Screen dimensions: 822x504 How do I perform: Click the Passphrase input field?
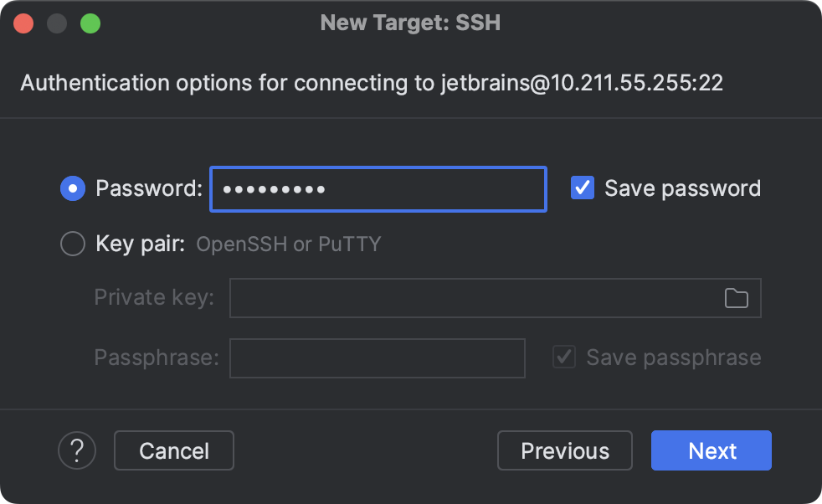377,357
